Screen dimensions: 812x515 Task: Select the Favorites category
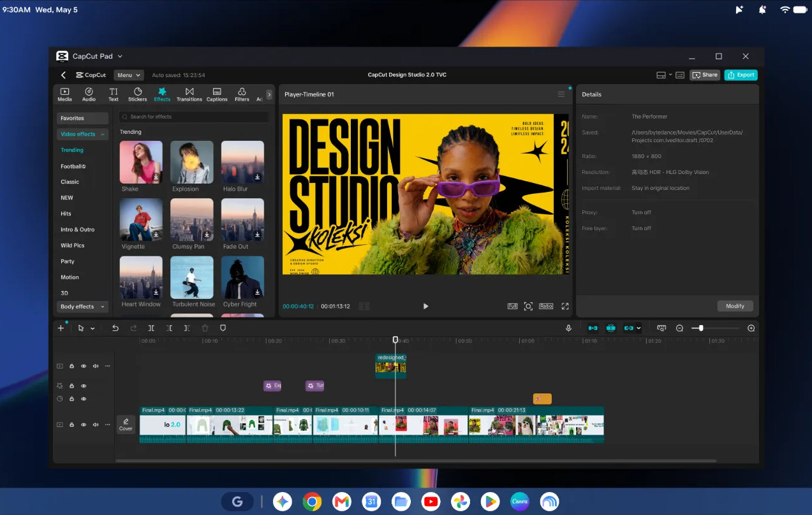point(82,118)
